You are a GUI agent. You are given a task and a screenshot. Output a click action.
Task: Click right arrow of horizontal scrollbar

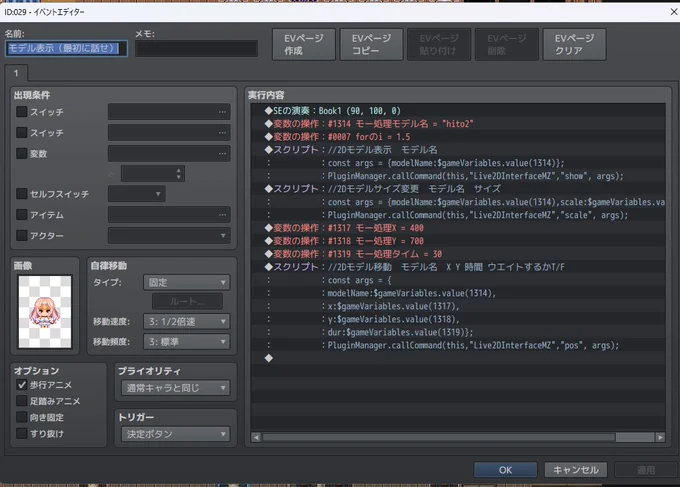660,437
